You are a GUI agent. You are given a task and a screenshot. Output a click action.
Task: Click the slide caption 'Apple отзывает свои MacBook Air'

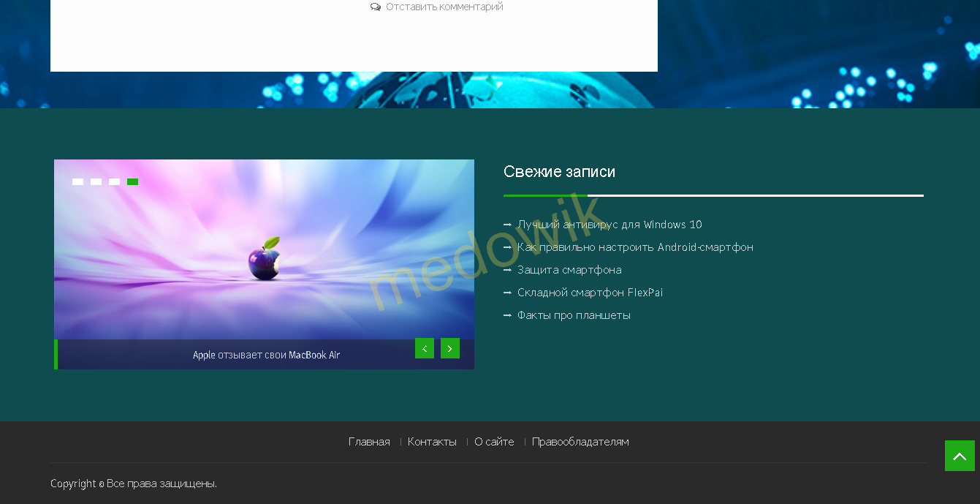(266, 355)
